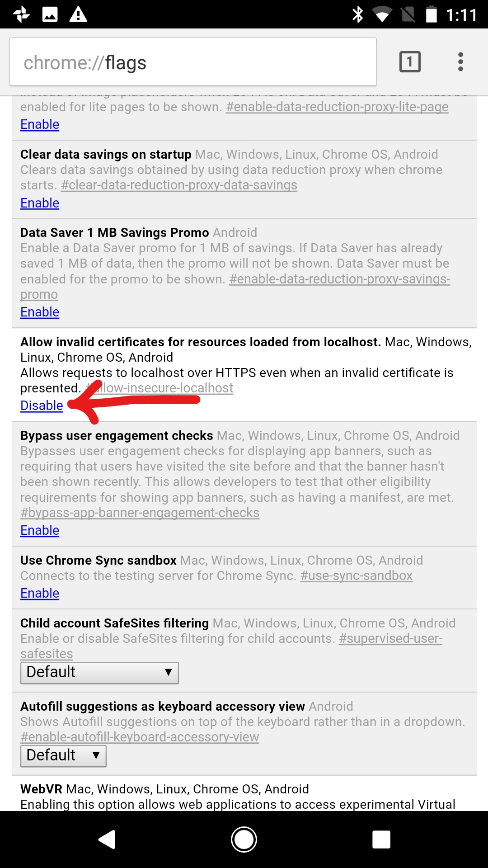Tap the recent apps square button

point(381,840)
